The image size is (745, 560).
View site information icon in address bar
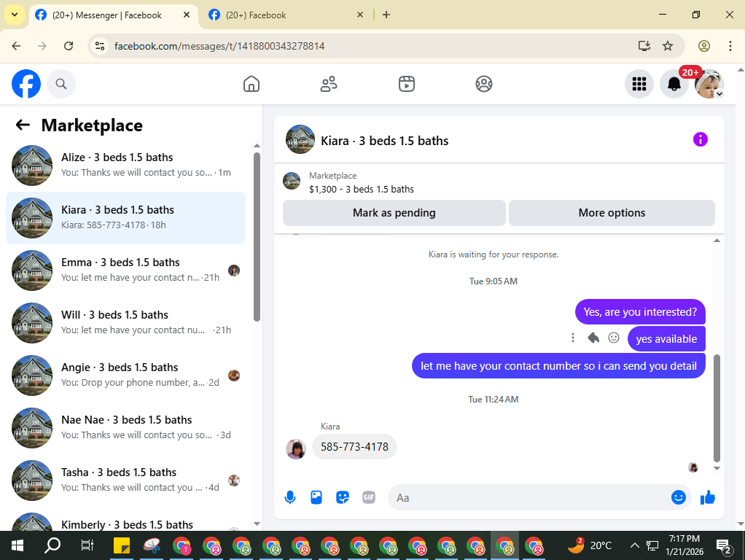(100, 46)
